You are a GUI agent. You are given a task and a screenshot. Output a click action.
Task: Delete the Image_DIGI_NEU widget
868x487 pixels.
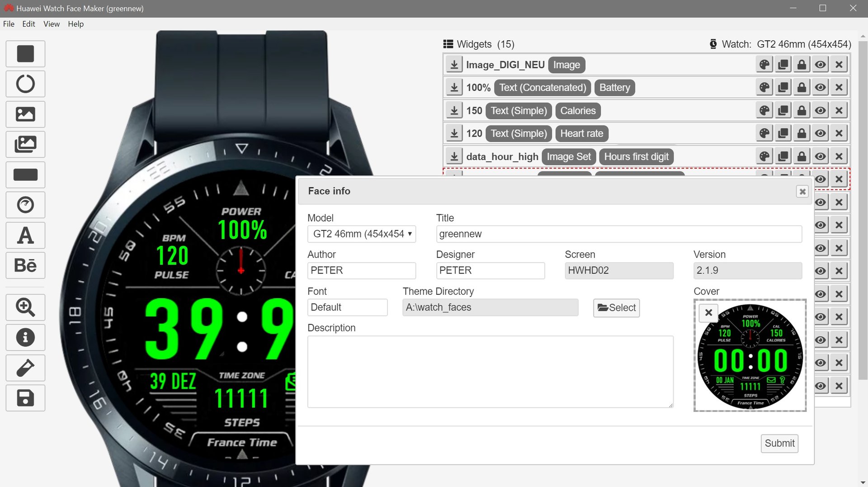click(x=839, y=65)
